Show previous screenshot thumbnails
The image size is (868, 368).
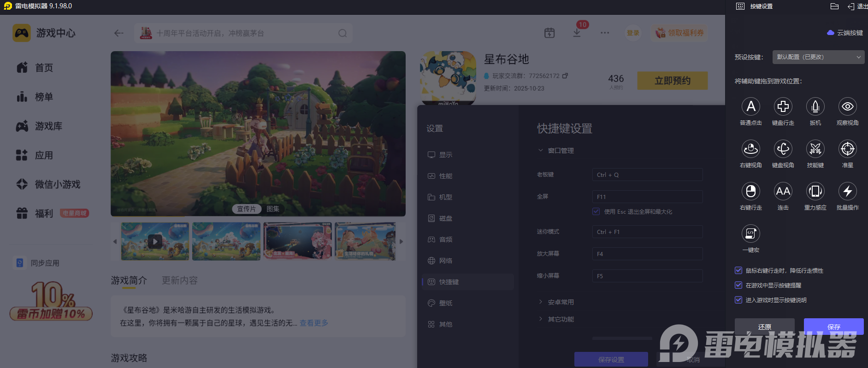pyautogui.click(x=115, y=241)
